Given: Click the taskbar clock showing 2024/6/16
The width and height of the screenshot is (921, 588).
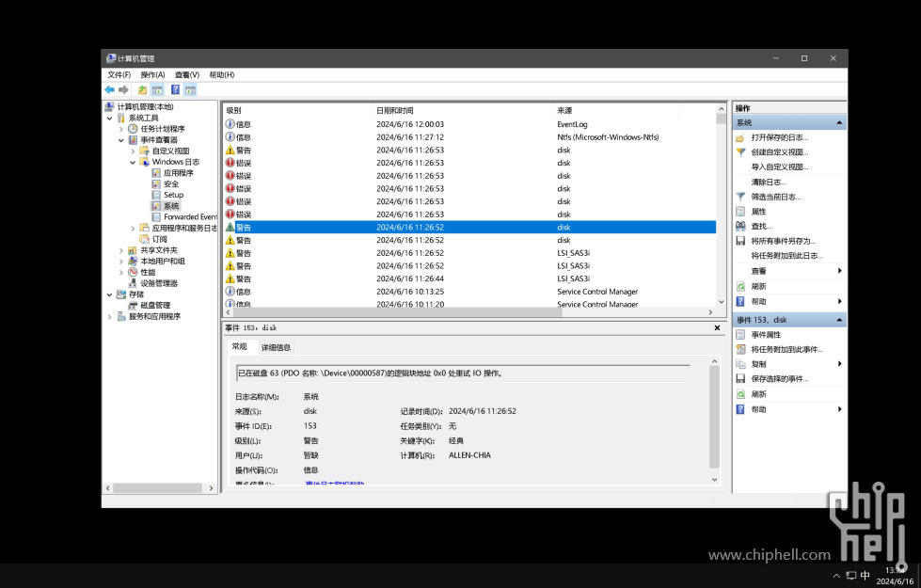Looking at the screenshot, I should coord(896,576).
